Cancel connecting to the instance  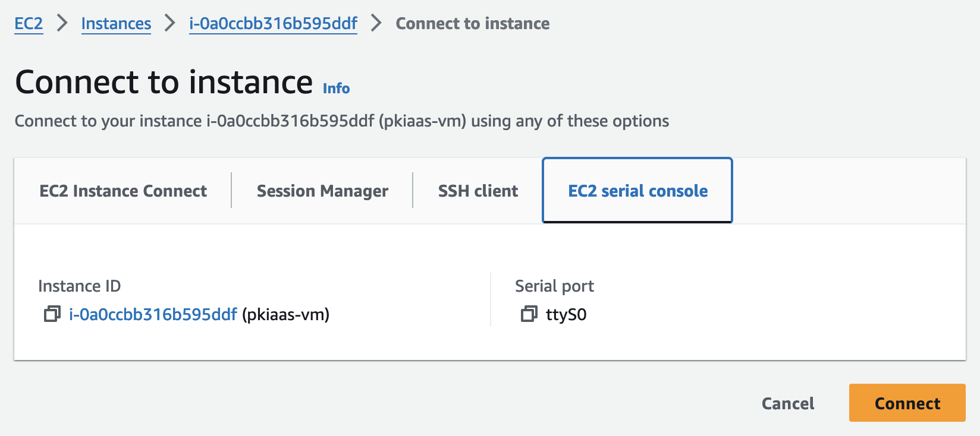(788, 403)
